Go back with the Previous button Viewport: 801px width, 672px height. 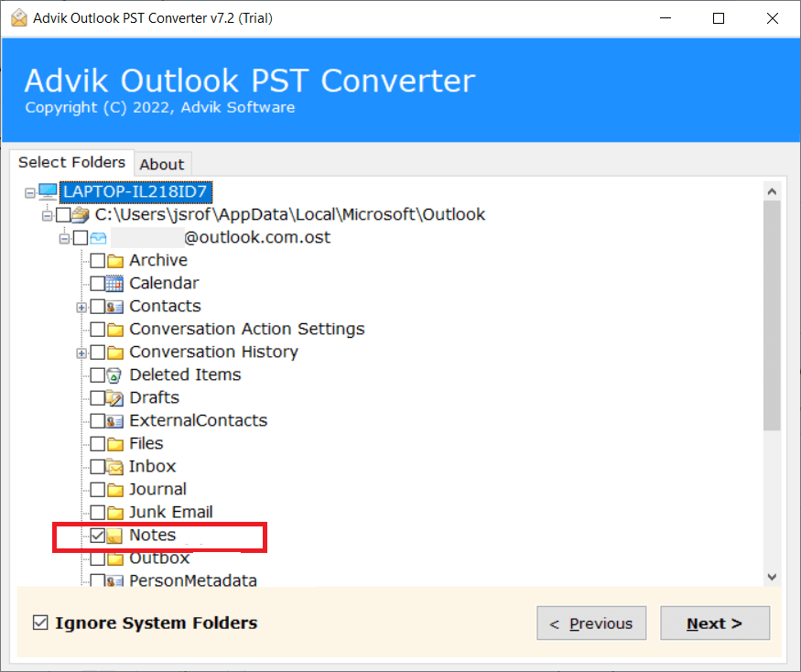coord(591,623)
